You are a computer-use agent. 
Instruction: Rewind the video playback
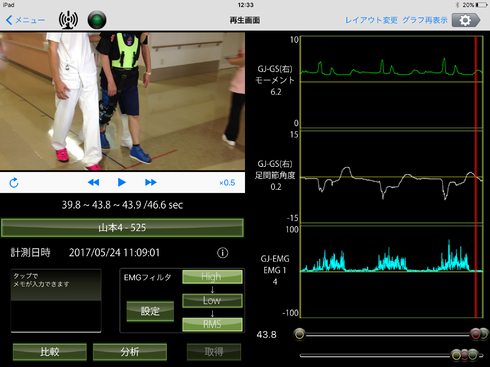[93, 182]
